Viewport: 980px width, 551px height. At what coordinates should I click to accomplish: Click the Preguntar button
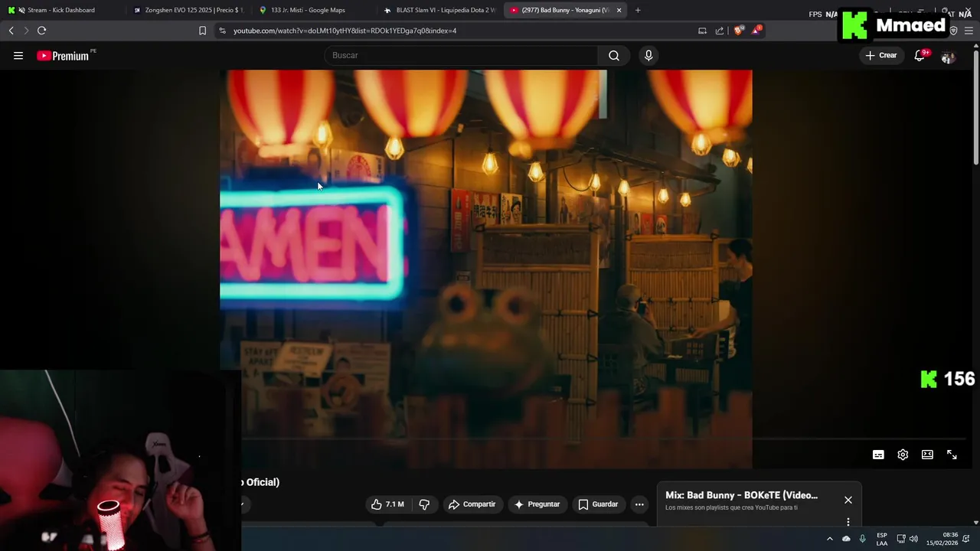click(x=537, y=504)
